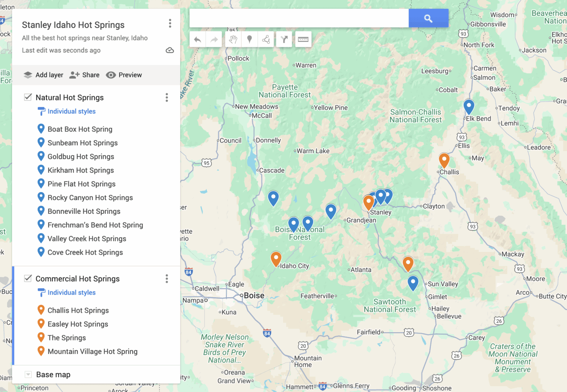
Task: Open the Natural Hot Springs layer menu
Action: (166, 97)
